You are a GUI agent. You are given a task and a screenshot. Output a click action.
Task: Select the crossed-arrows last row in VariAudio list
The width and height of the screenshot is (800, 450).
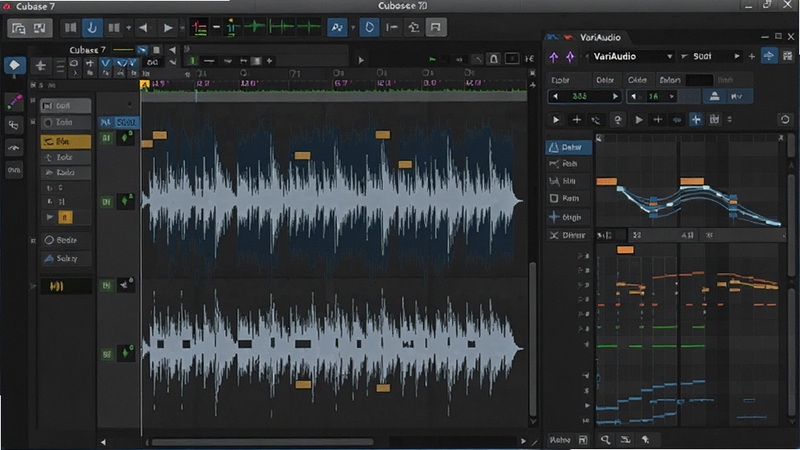pos(569,235)
